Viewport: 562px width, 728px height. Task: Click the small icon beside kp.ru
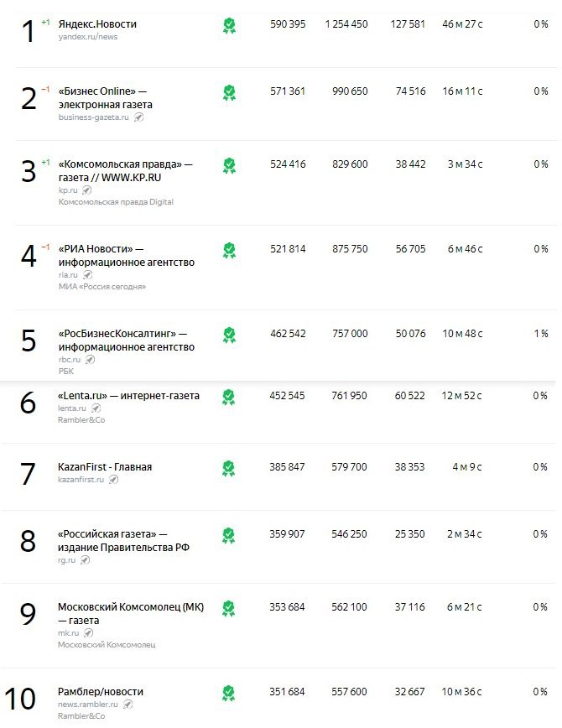click(87, 190)
